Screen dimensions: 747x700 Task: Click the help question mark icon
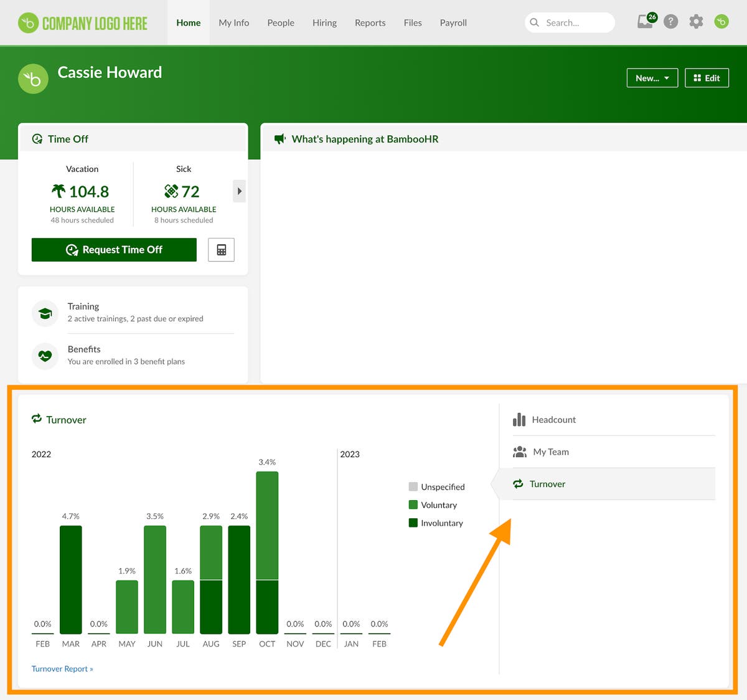670,22
